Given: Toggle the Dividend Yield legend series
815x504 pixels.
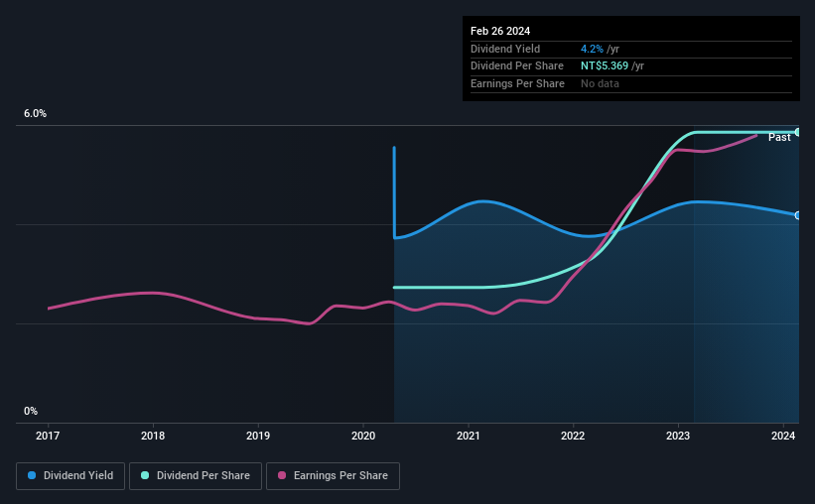Looking at the screenshot, I should click(x=70, y=476).
